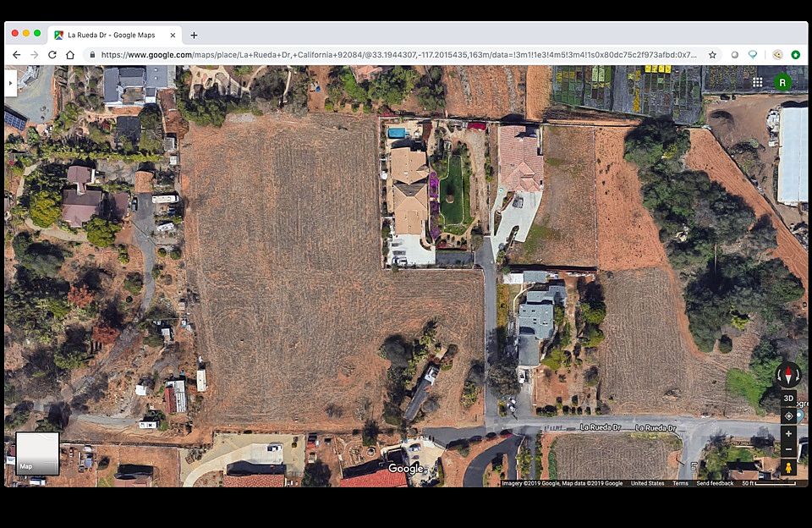Go back to the previous page
The height and width of the screenshot is (528, 812).
point(17,55)
